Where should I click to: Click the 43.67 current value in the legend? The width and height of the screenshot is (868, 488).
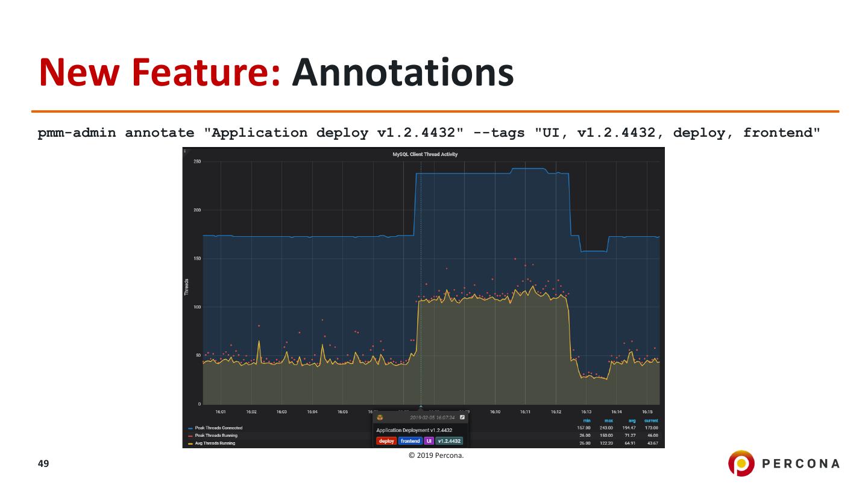(x=653, y=443)
